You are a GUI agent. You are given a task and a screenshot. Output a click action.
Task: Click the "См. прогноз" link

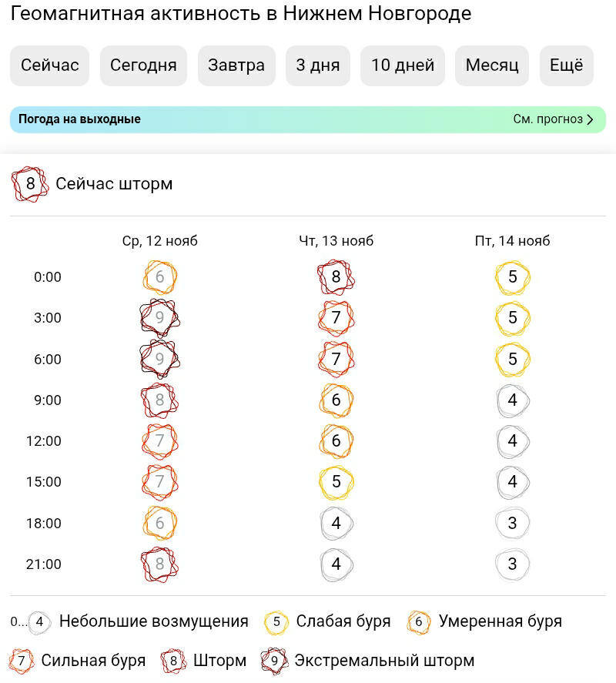coord(547,119)
